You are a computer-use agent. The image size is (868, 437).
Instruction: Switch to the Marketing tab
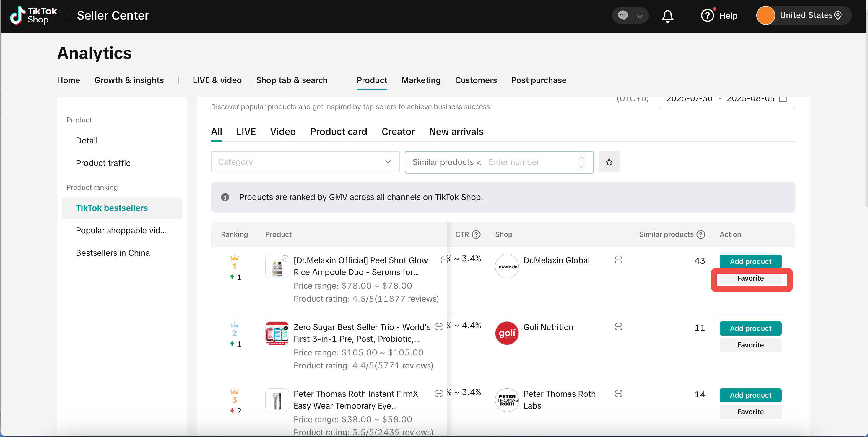tap(421, 80)
